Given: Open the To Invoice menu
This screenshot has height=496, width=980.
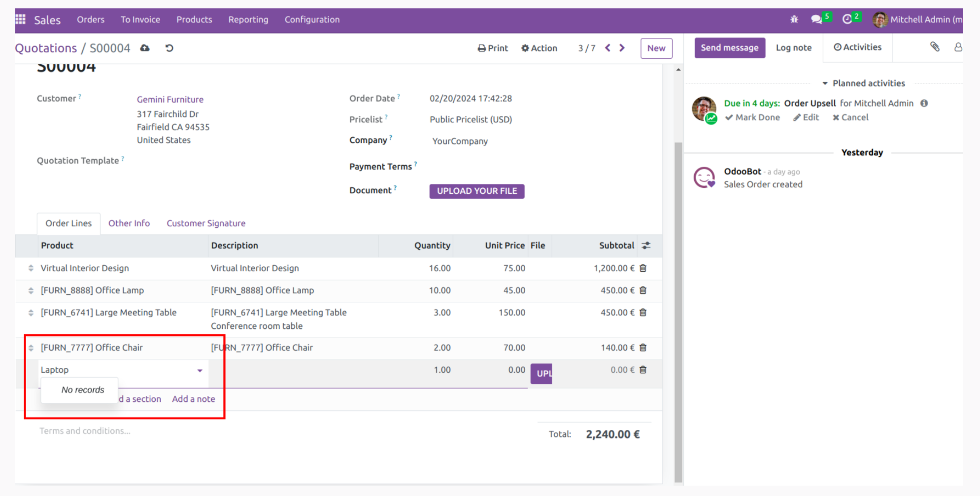Looking at the screenshot, I should point(140,19).
